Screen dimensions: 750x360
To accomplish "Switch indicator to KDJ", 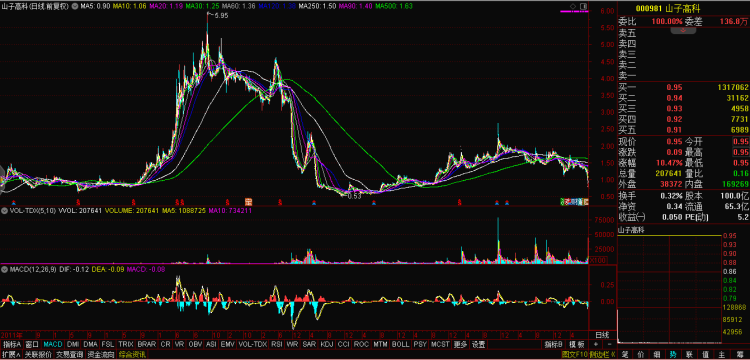I will 327,344.
